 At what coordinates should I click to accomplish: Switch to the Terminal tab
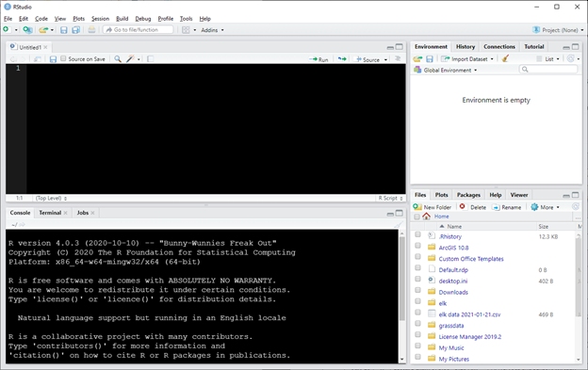(x=50, y=213)
